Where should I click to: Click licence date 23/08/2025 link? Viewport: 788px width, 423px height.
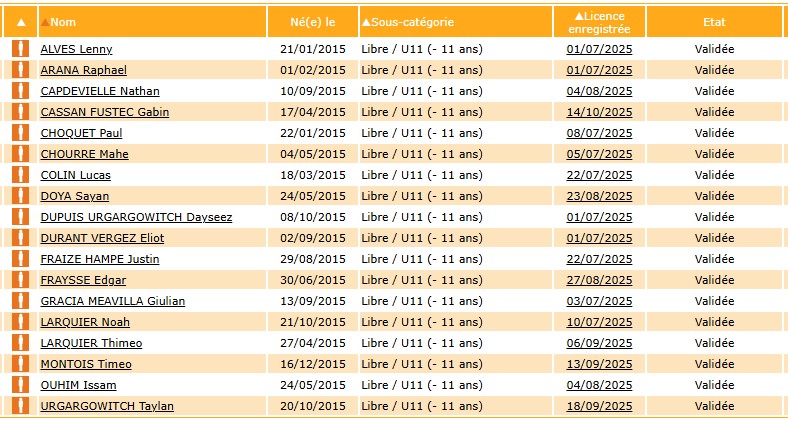tap(599, 196)
